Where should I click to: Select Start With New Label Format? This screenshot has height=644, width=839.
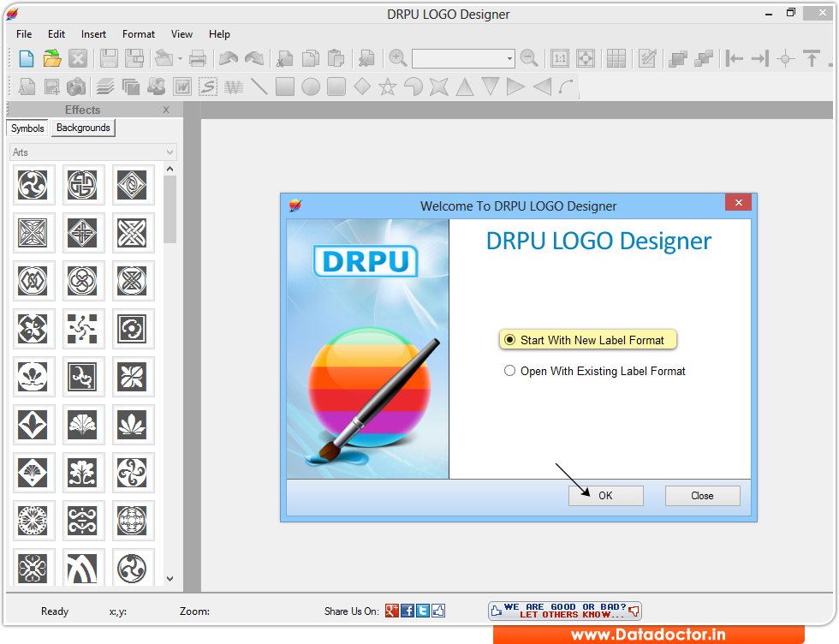click(587, 339)
